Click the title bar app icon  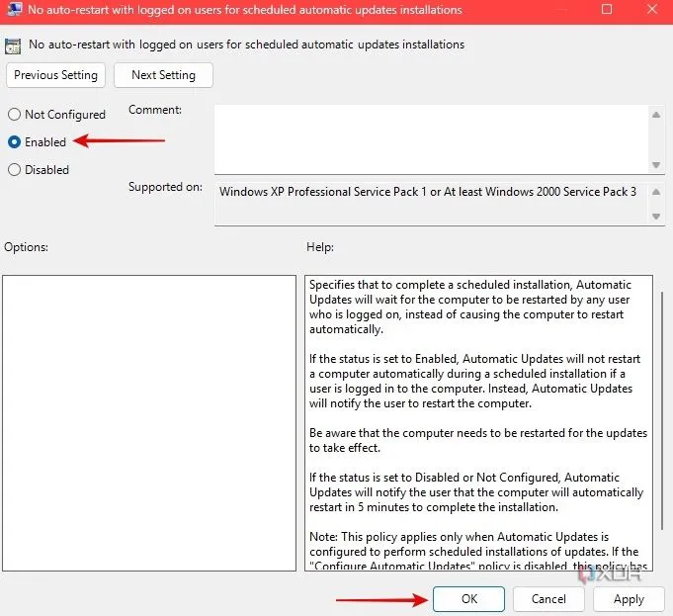click(14, 9)
